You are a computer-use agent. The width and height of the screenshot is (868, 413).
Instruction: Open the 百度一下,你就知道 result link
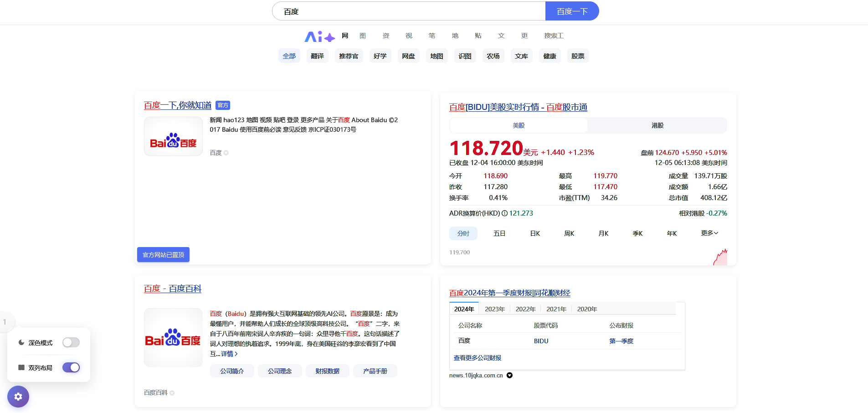coord(178,105)
